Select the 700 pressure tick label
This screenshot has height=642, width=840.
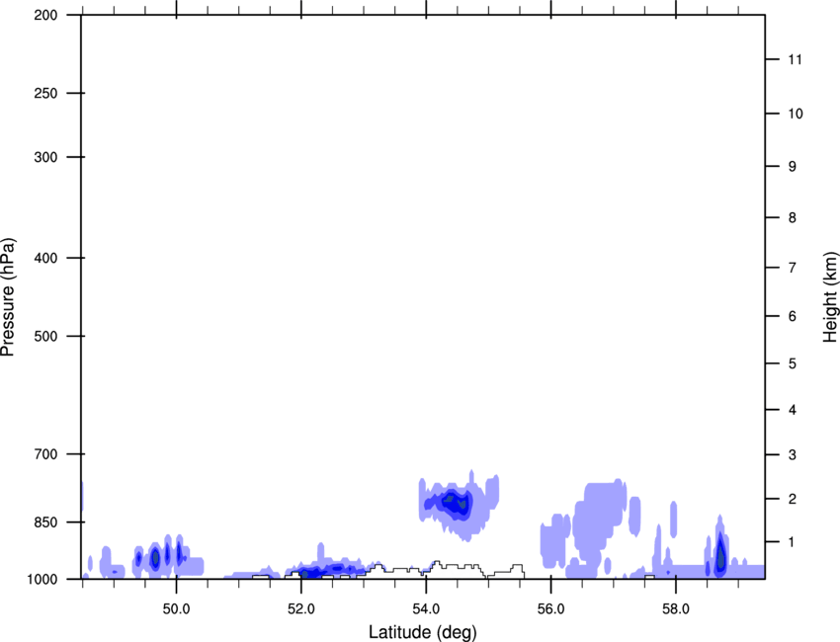click(45, 454)
